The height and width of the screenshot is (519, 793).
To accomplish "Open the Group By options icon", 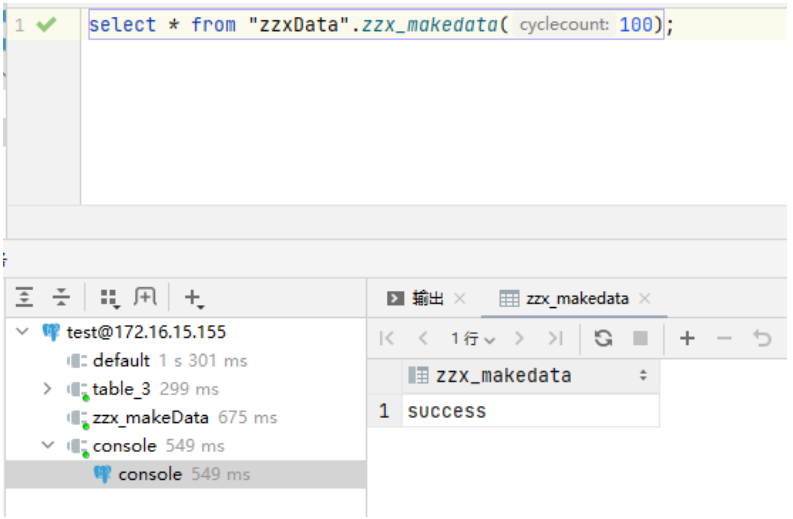I will pos(109,297).
